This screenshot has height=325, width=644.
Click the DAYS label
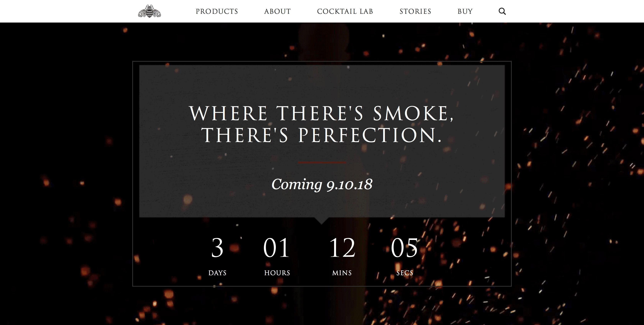click(x=217, y=273)
